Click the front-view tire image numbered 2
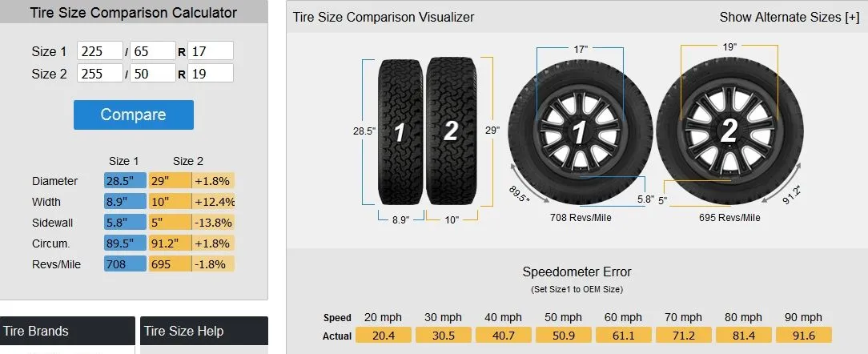Screen dimensions: 868x354 point(449,131)
